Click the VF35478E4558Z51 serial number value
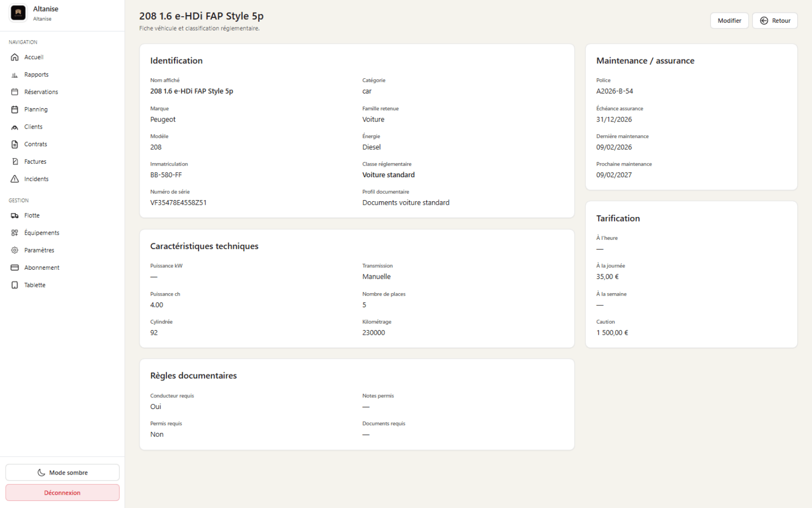This screenshot has height=508, width=812. click(x=178, y=203)
